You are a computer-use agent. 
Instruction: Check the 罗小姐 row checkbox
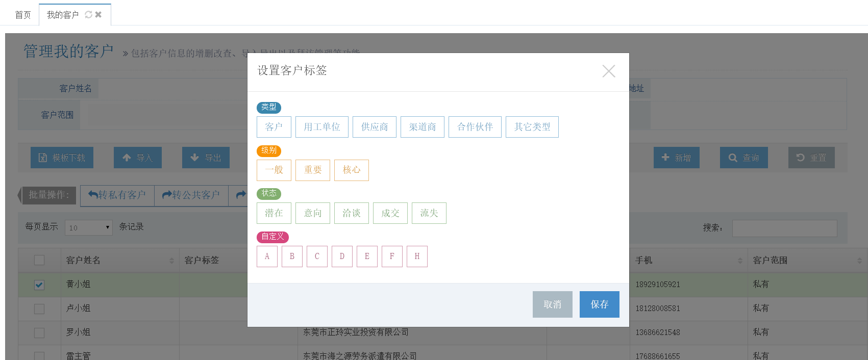point(39,333)
